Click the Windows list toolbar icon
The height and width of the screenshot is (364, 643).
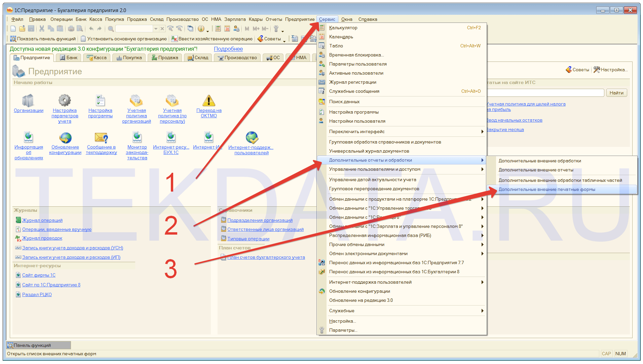[x=190, y=29]
